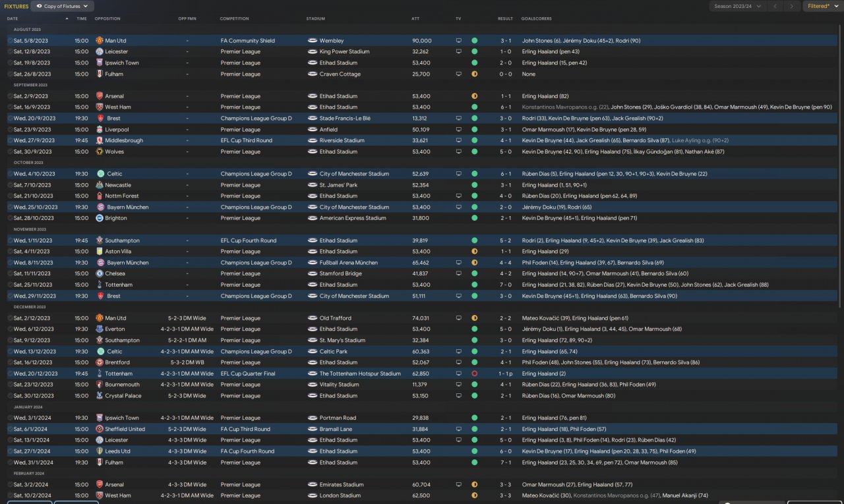Click the 7-1 result against Fulham

tap(505, 462)
